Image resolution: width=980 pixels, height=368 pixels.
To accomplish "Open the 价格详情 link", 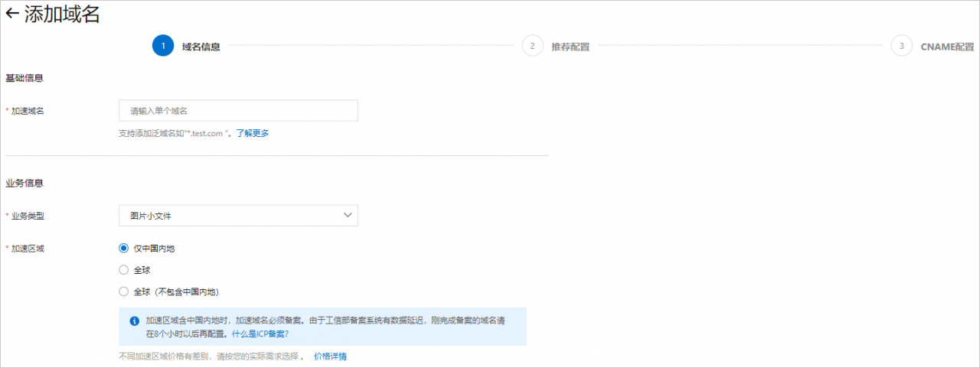I will [x=331, y=357].
